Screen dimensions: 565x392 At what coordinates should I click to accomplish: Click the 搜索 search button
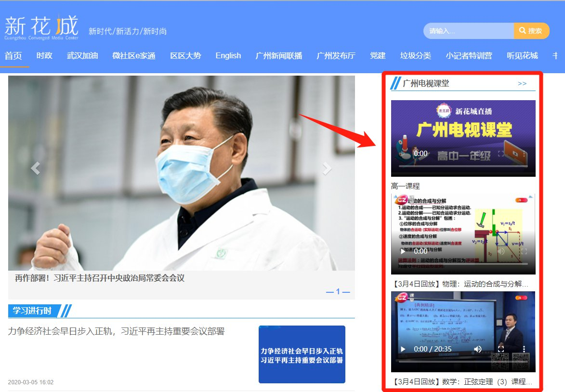[x=531, y=31]
